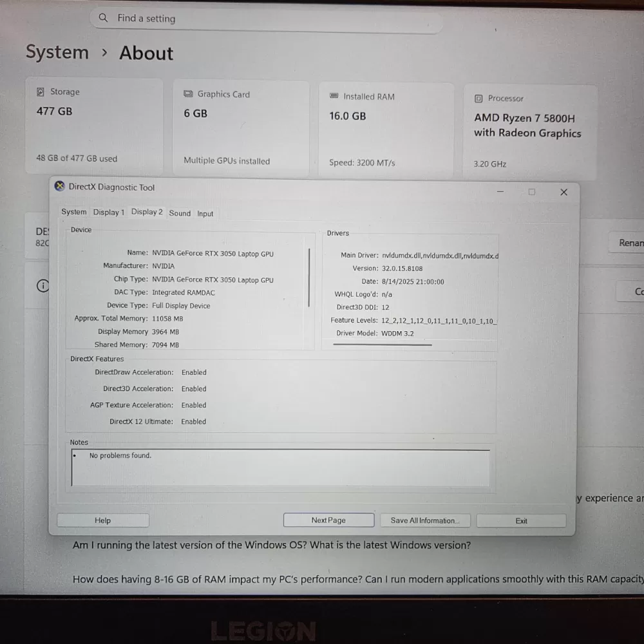Image resolution: width=644 pixels, height=644 pixels.
Task: Click 'NVIDIA GeForce RTX 3050 Laptop GPU' Name value
Action: click(213, 253)
